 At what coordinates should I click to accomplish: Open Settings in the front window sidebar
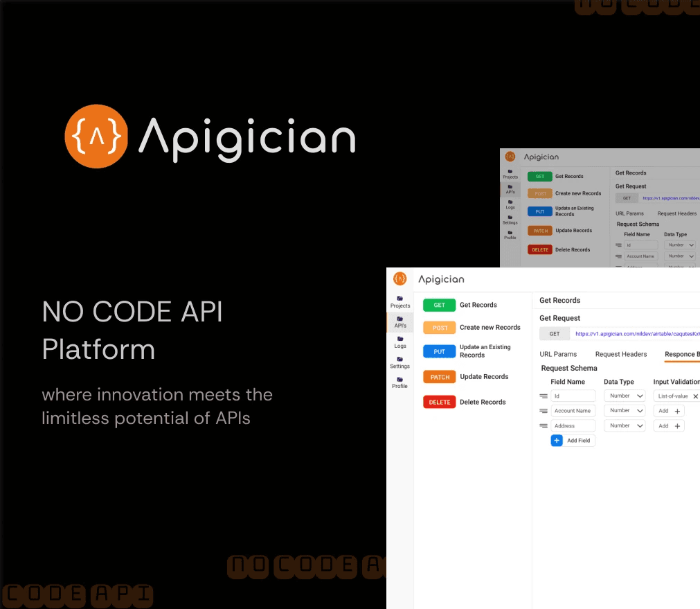point(400,362)
